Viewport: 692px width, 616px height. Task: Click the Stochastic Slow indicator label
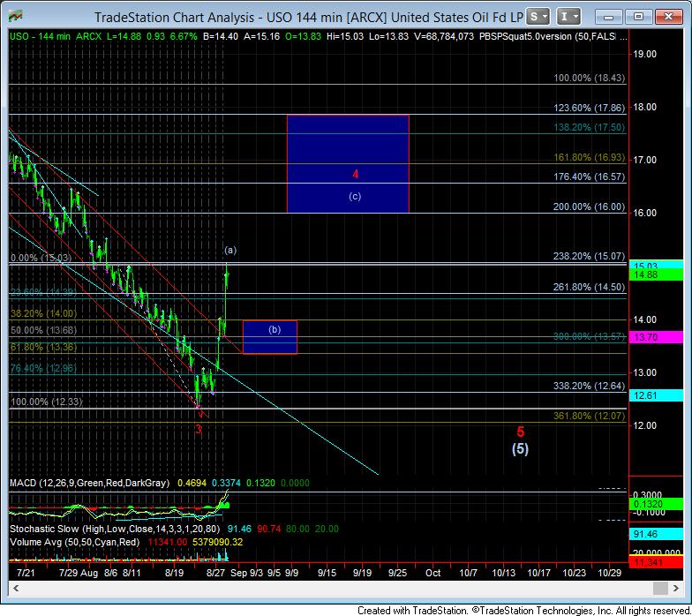(x=115, y=530)
